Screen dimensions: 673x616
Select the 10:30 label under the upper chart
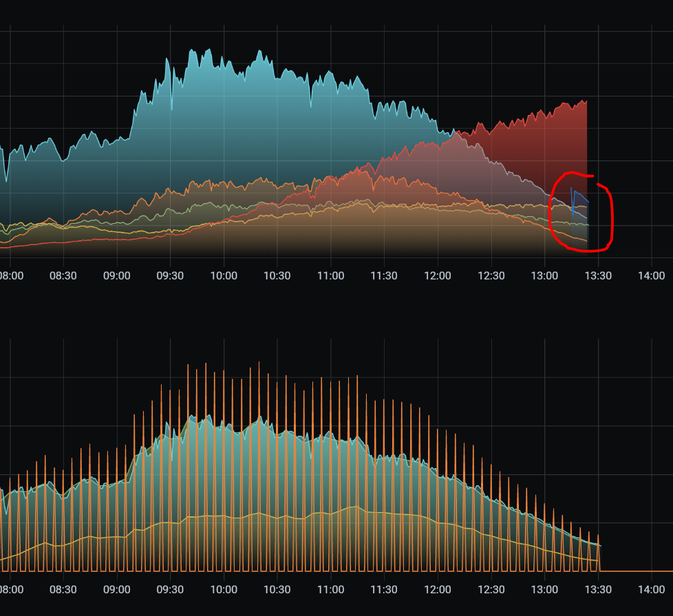coord(277,276)
